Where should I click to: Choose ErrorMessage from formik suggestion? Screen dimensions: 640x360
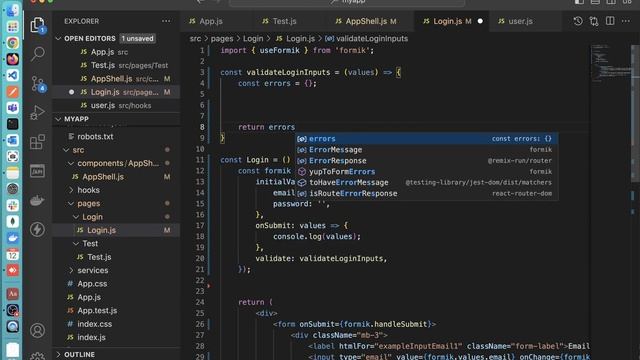click(427, 150)
